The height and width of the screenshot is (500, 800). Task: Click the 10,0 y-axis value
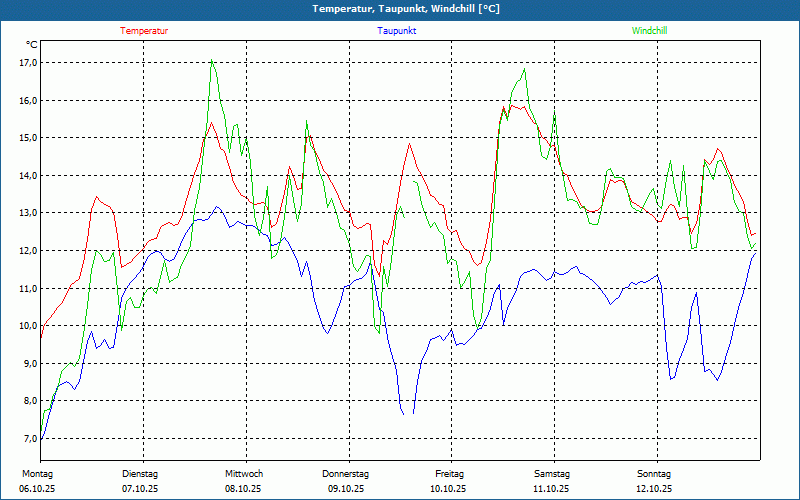27,326
